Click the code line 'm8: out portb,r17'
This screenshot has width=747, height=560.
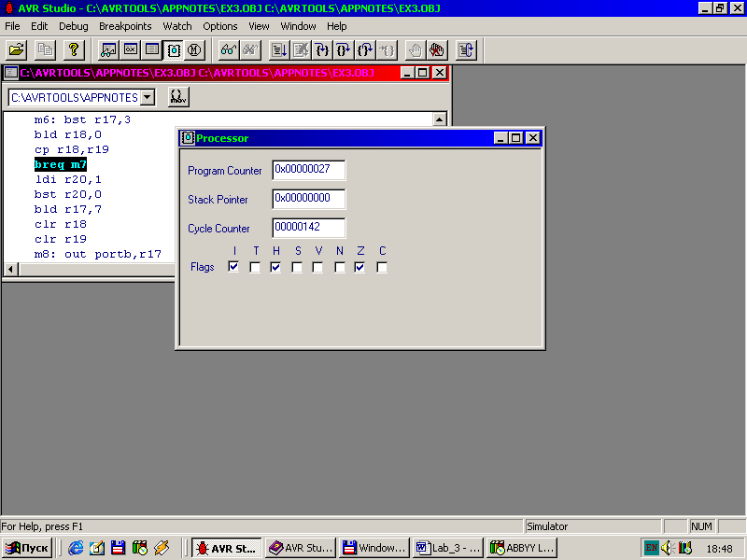[98, 254]
